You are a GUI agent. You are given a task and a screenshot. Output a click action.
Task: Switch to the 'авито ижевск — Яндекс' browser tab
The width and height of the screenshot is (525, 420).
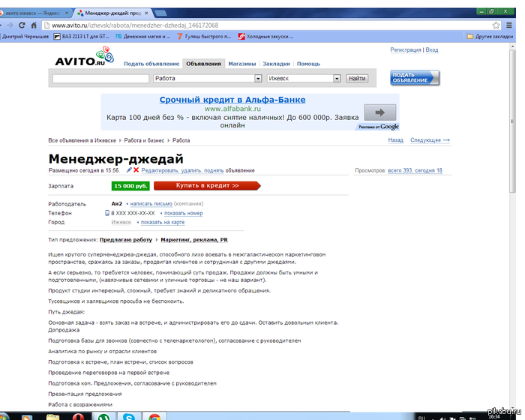tap(34, 13)
